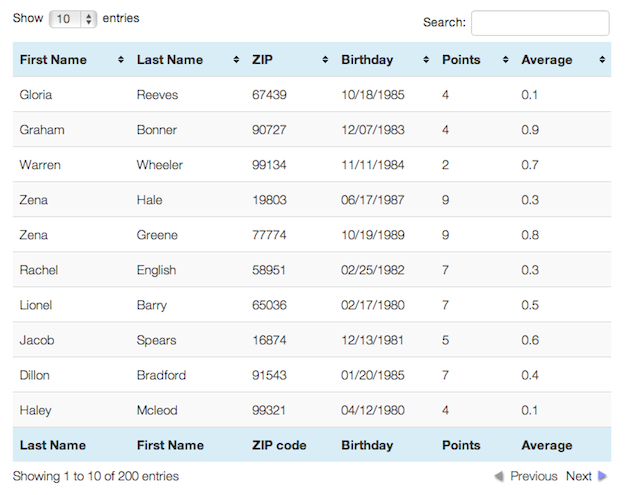
Task: Click Birthday column sort icon
Action: (426, 60)
